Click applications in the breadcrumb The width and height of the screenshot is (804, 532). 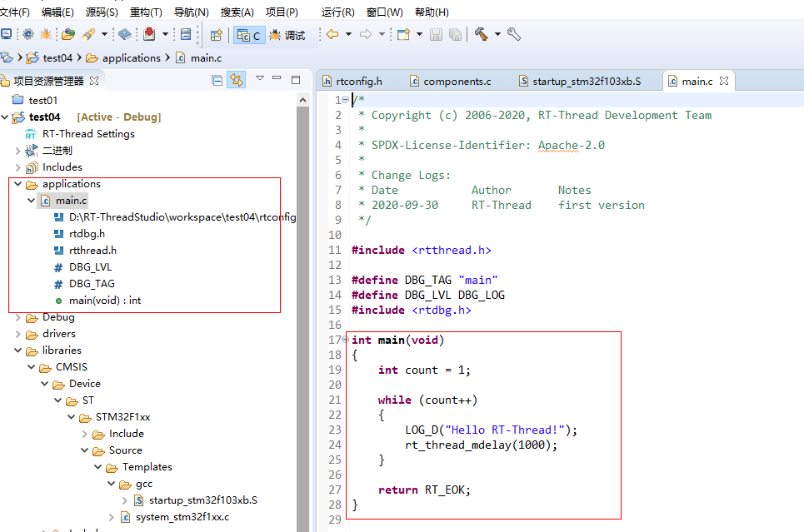pos(132,58)
